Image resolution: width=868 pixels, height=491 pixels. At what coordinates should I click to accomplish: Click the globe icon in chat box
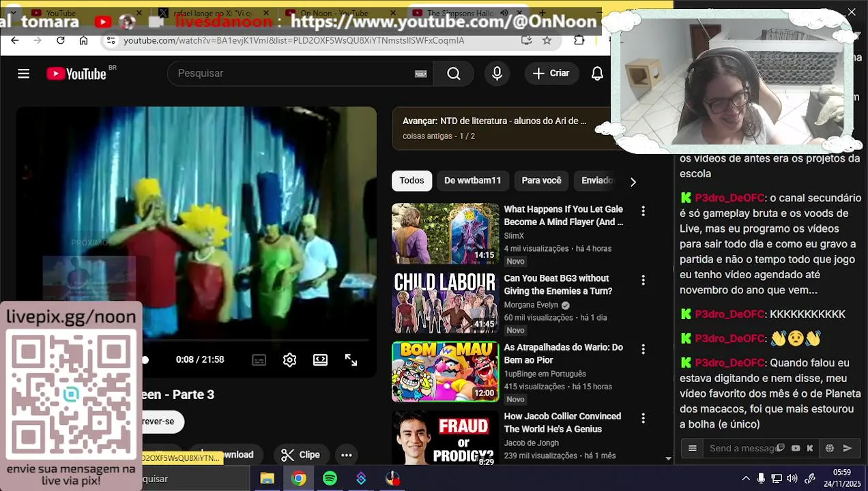click(830, 448)
